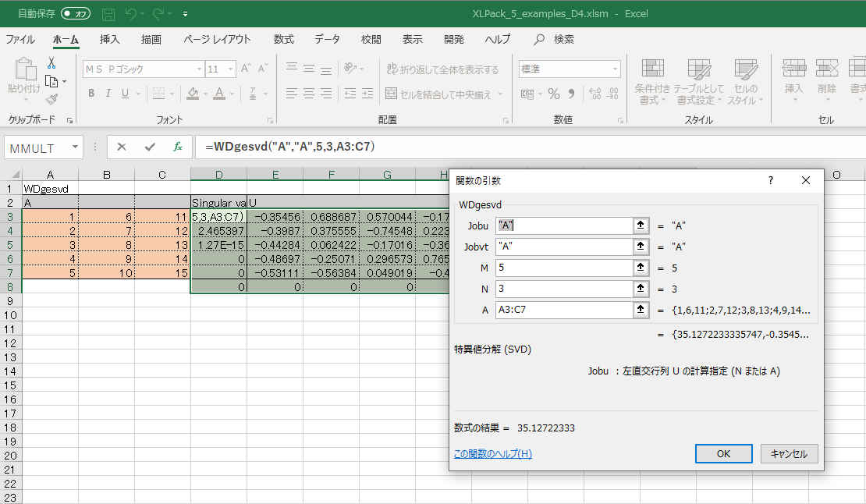Click the formula bar cancel X icon
Viewport: 866px width, 504px height.
(122, 147)
